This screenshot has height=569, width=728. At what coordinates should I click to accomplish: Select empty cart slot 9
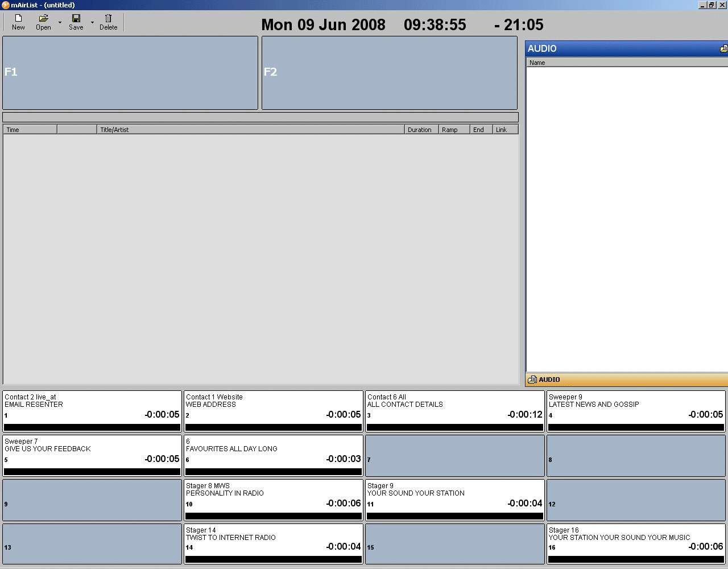(92, 500)
